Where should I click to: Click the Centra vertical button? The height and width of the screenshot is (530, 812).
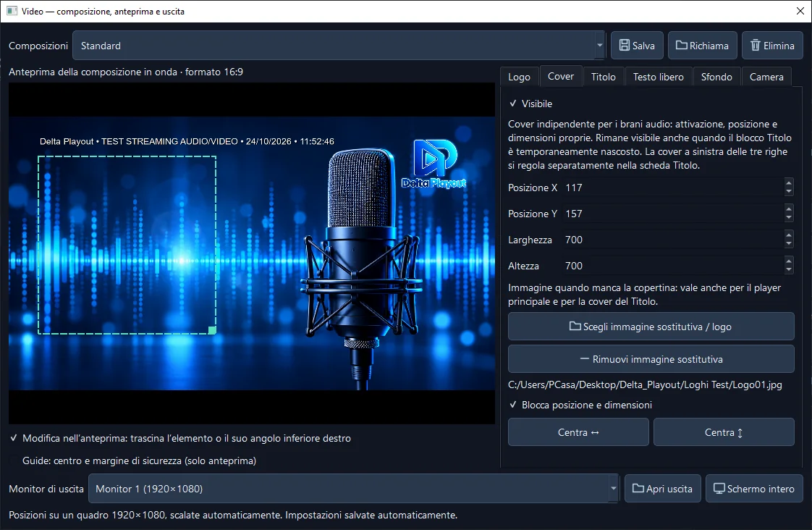click(x=724, y=432)
